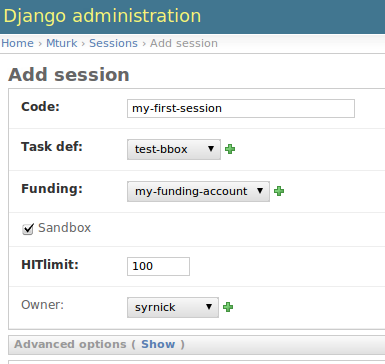Toggle the Sandbox checkbox
The image size is (385, 364).
click(x=28, y=229)
